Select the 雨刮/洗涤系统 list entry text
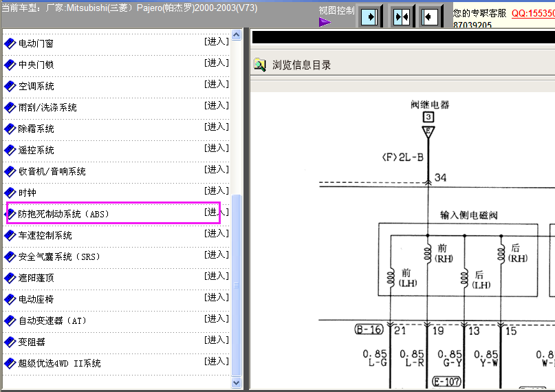 pos(47,107)
